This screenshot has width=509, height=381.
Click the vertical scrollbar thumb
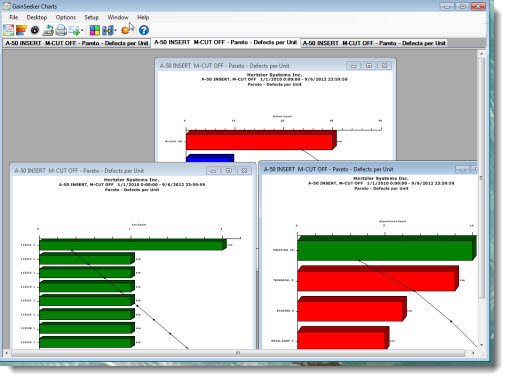[x=481, y=178]
